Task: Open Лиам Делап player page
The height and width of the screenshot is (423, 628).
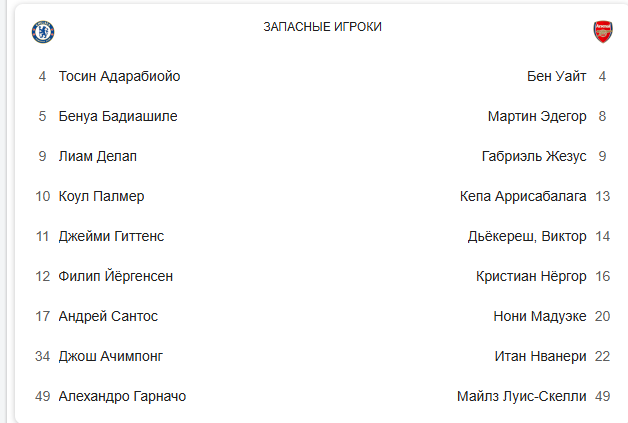Action: (97, 156)
